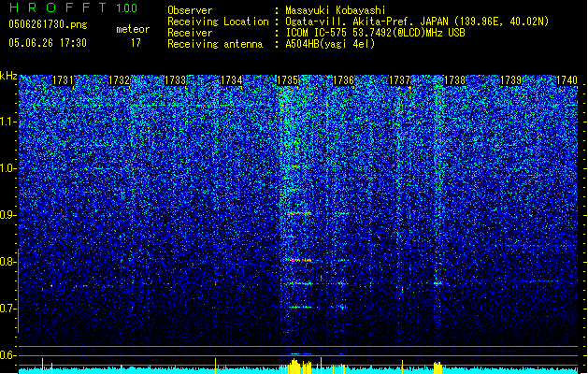Click the 0.8 frequency axis label

(x=7, y=262)
